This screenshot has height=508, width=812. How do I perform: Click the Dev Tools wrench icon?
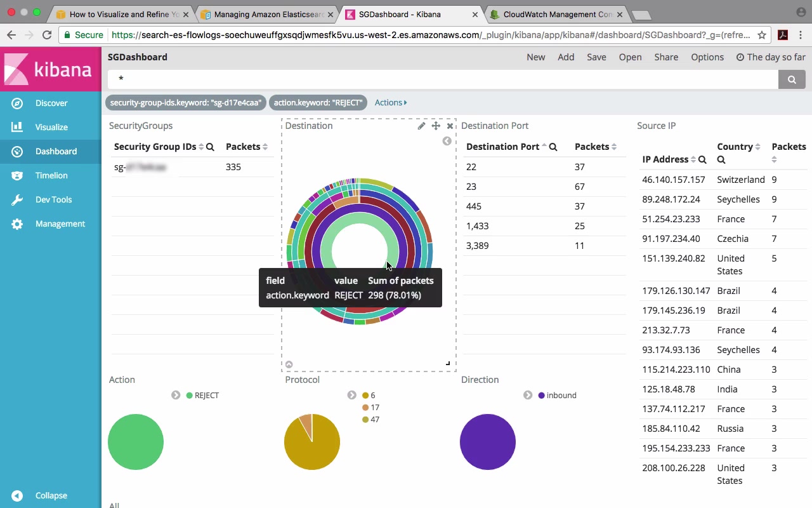pyautogui.click(x=17, y=200)
